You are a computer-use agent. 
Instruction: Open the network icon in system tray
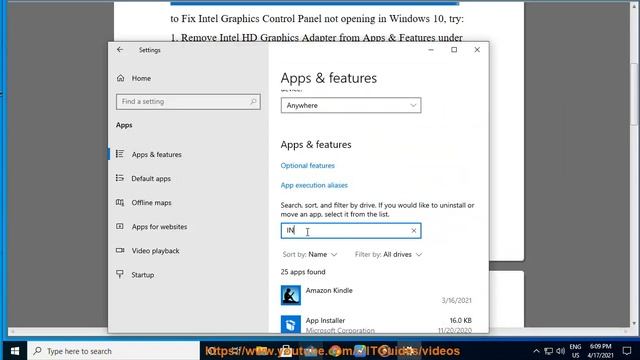click(x=549, y=351)
